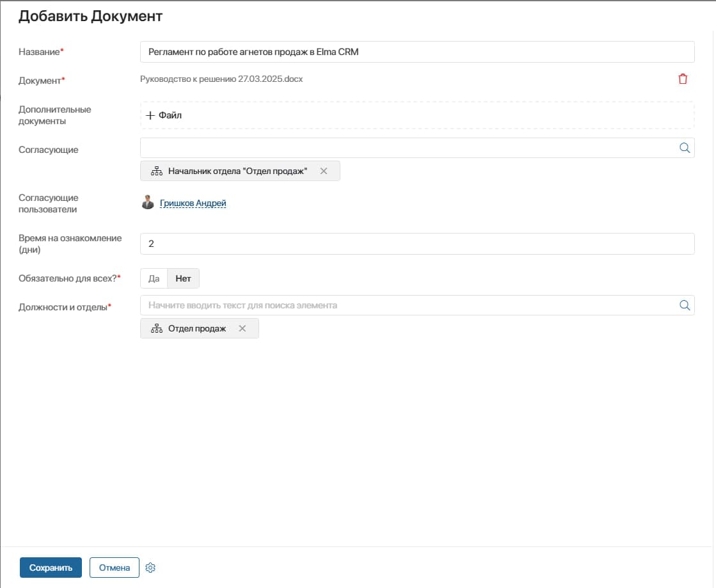Select Да for Обязательно для всех

pos(154,279)
